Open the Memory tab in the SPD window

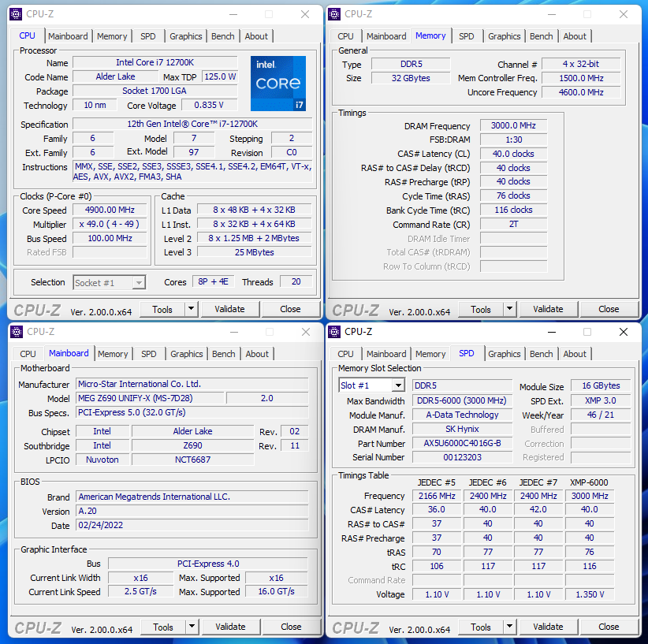pyautogui.click(x=430, y=354)
